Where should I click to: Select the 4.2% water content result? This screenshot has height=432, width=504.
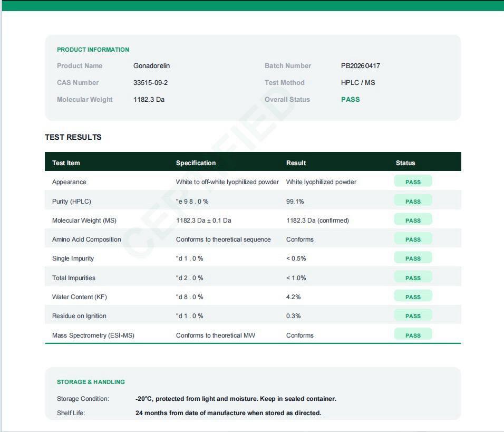pos(293,297)
